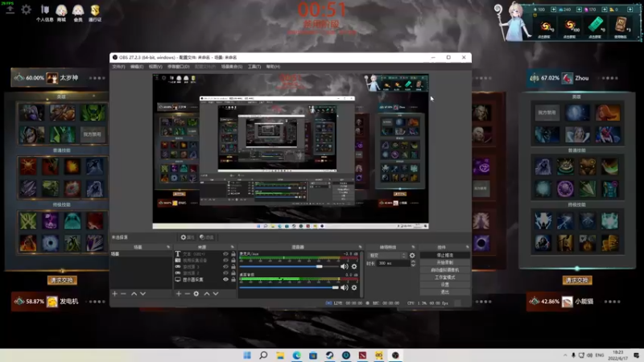Enable 工作室模式 studio mode button
644x362 pixels.
tap(445, 278)
